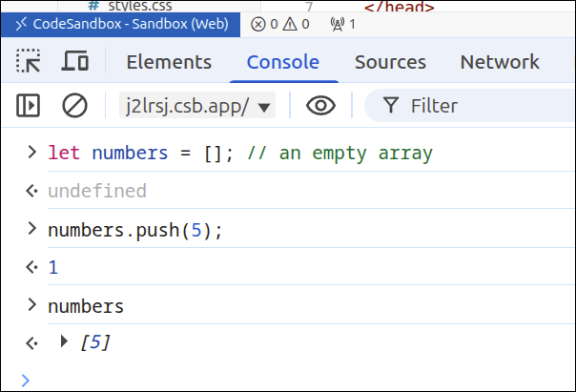Expand the [5] array result
576x392 pixels.
65,341
